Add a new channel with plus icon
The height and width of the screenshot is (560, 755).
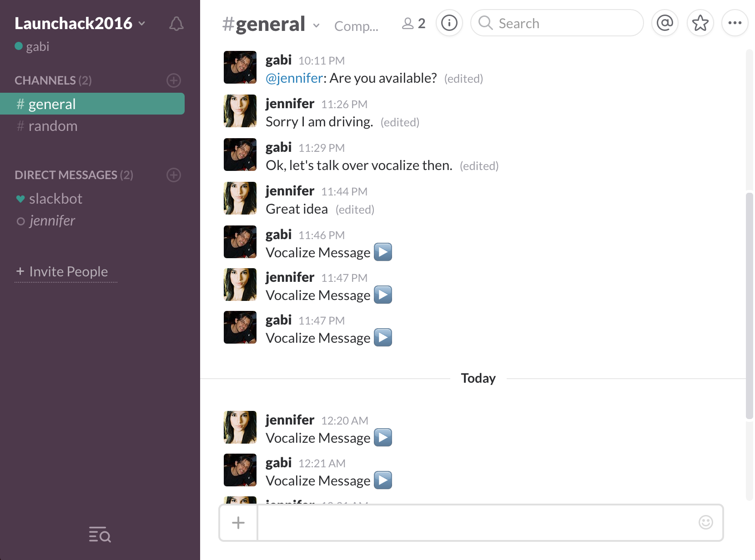click(174, 80)
